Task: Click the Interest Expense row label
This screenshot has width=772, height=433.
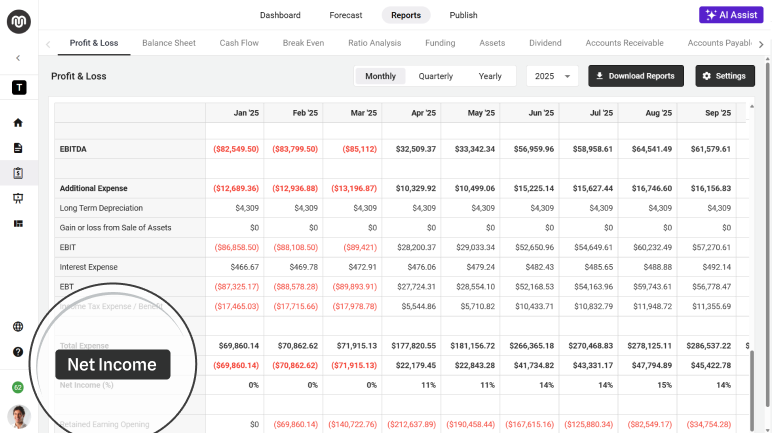Action: click(89, 267)
